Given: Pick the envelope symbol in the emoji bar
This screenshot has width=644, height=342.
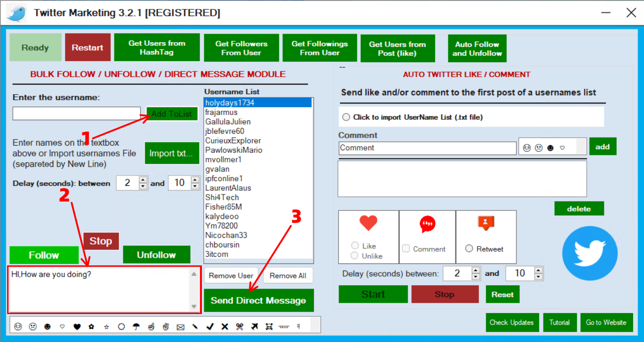Looking at the screenshot, I should (x=180, y=326).
